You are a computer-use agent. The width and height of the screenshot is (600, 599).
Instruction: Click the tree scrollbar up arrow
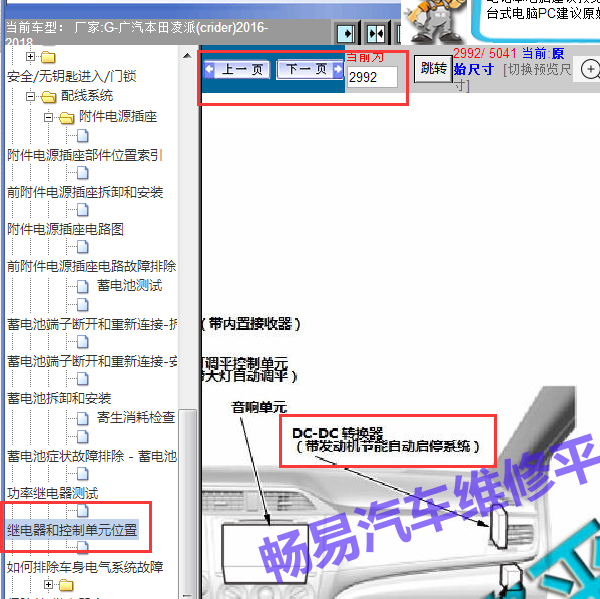[187, 56]
